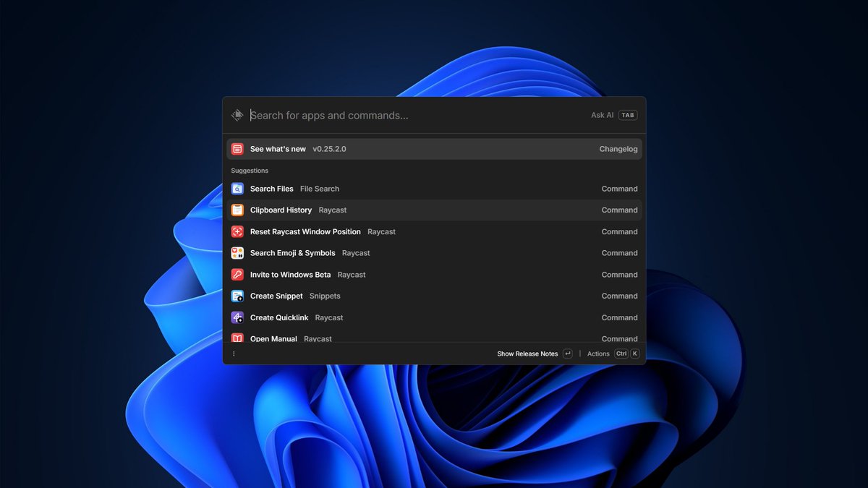Click the K key badge in footer
This screenshot has height=488, width=868.
(x=635, y=354)
